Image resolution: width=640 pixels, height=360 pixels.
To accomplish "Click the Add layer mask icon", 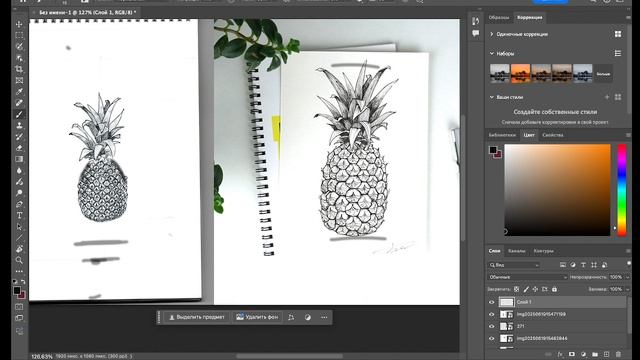I will point(571,354).
